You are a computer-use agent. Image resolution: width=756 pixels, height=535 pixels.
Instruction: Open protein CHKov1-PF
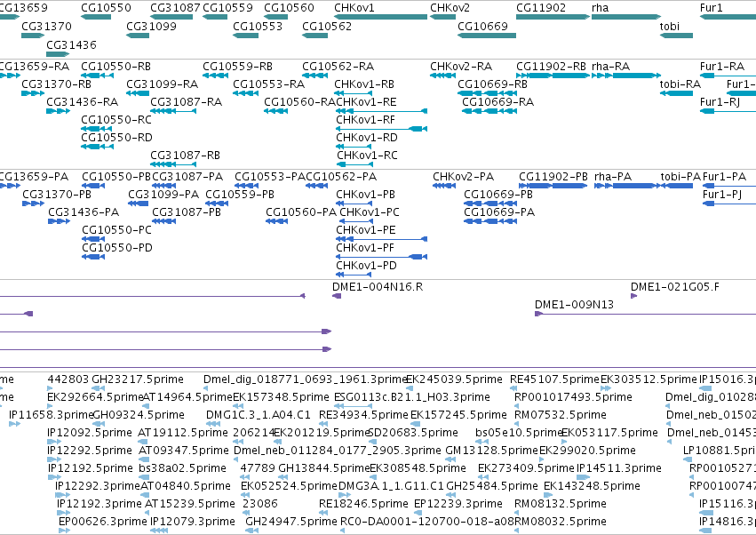[365, 248]
